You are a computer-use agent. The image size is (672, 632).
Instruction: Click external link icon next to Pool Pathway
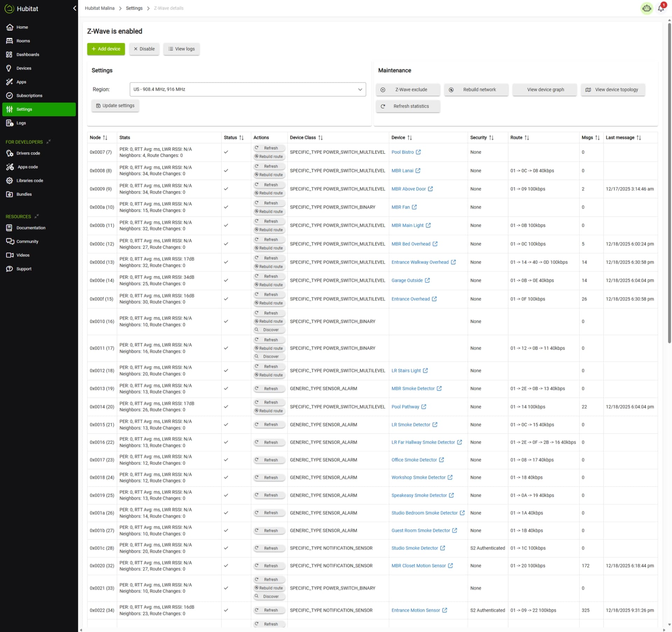423,407
